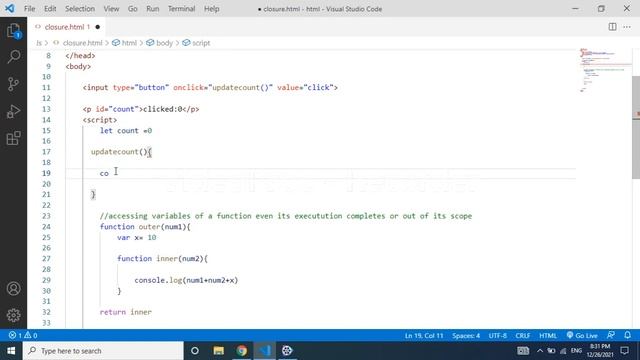Open the View menu
The width and height of the screenshot is (640, 360).
click(x=111, y=9)
